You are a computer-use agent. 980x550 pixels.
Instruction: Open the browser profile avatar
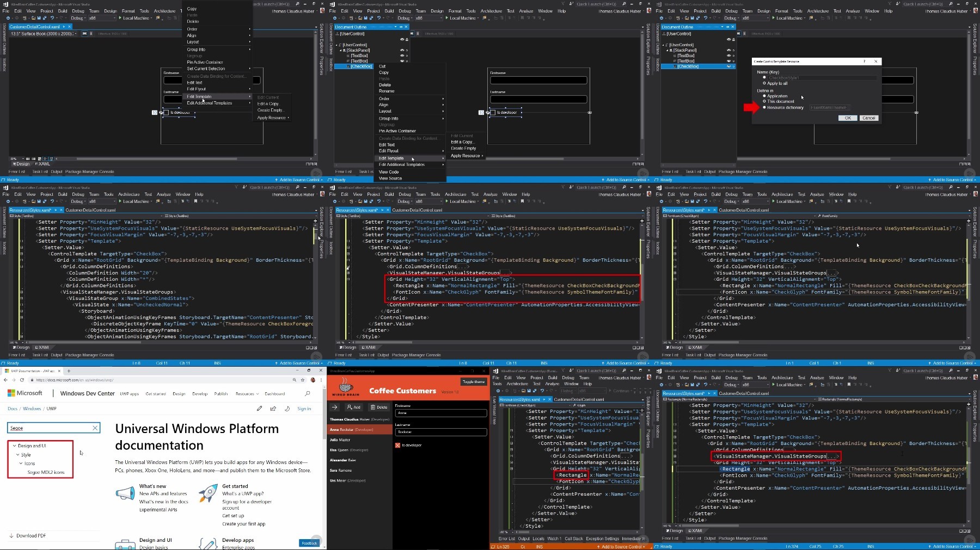314,380
